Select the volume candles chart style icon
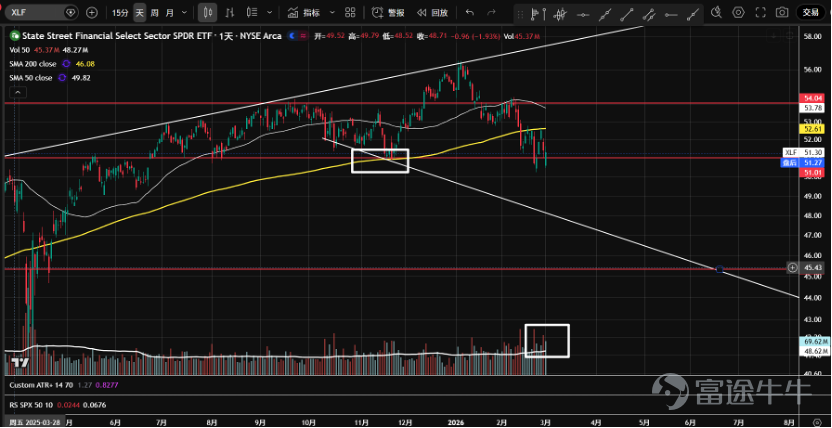832x428 pixels. tap(253, 12)
